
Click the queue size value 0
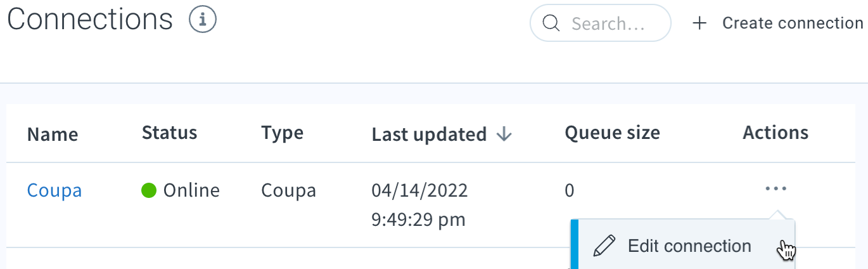570,190
